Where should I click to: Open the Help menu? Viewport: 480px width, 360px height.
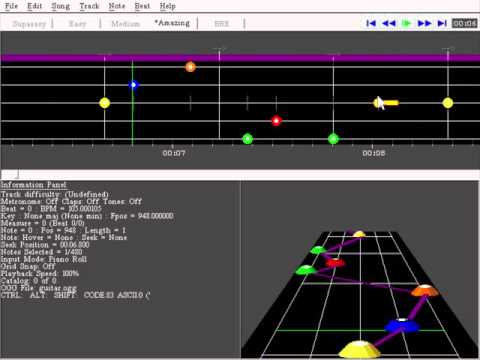(x=167, y=6)
